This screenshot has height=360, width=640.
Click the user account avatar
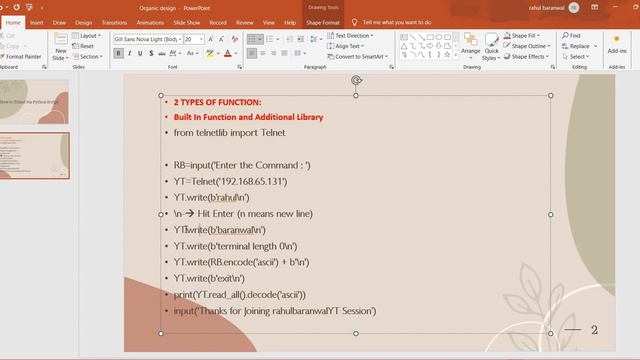tap(574, 8)
